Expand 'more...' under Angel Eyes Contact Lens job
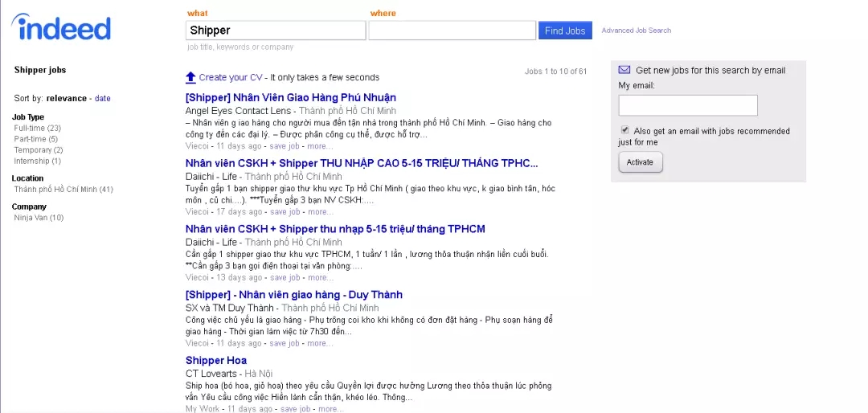Viewport: 868px width, 413px height. pos(320,146)
